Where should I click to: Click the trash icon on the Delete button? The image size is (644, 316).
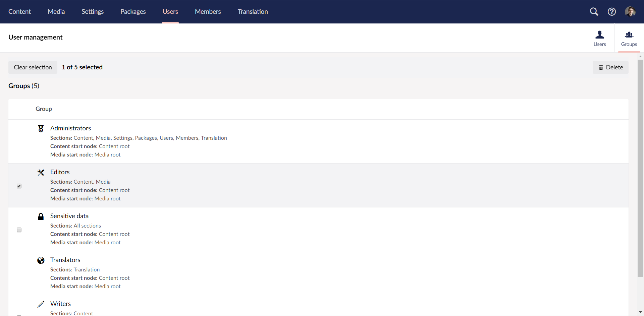pos(601,67)
